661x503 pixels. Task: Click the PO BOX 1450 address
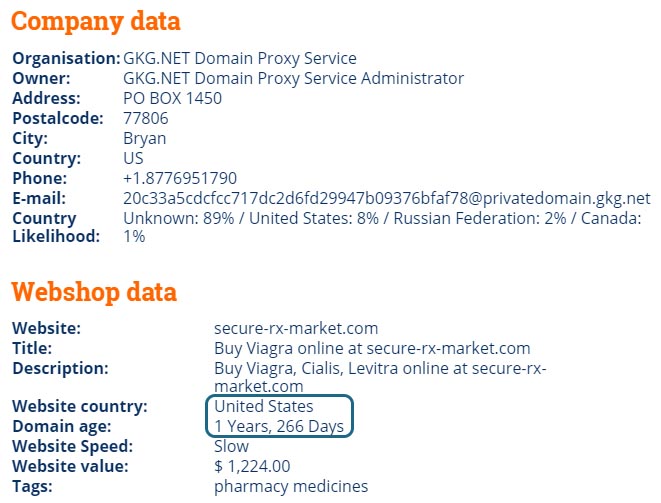click(x=172, y=98)
